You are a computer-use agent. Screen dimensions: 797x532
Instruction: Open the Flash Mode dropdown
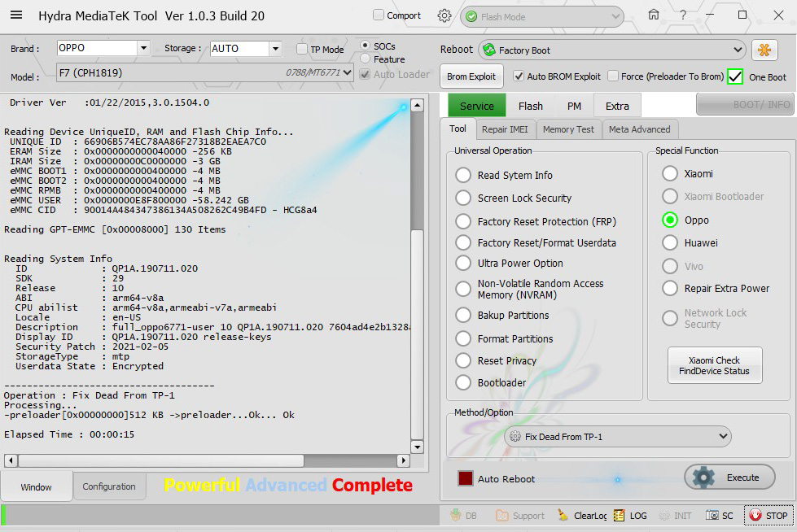tap(615, 17)
